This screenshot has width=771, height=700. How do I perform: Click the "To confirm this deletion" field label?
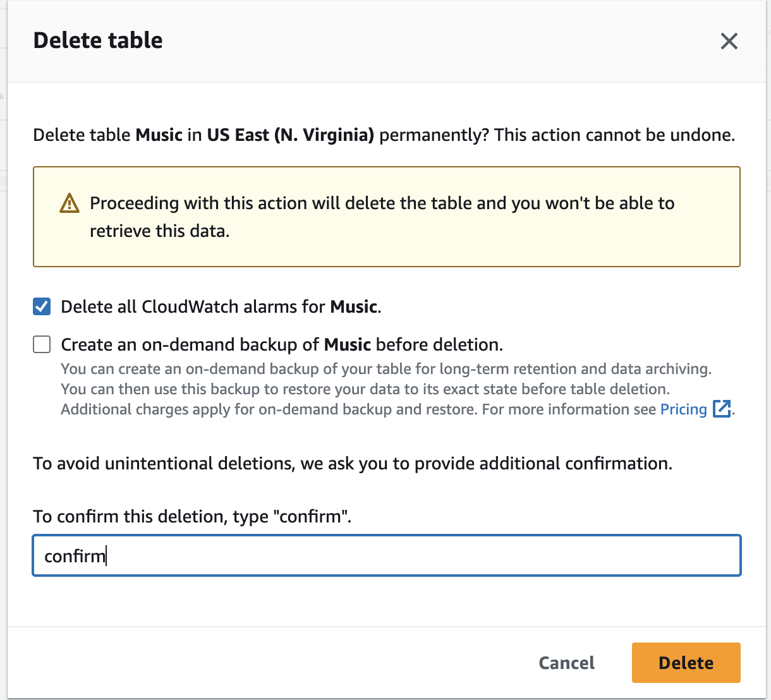[x=191, y=517]
